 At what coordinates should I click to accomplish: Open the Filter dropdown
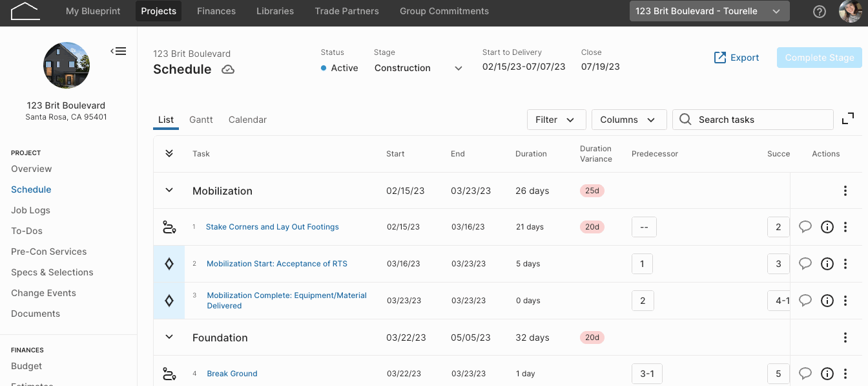tap(556, 120)
